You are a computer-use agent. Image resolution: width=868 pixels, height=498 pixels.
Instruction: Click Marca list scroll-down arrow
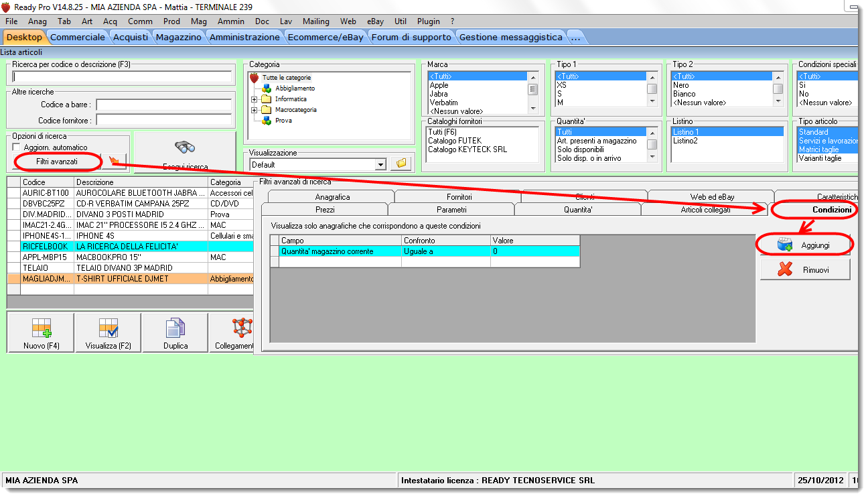(533, 108)
